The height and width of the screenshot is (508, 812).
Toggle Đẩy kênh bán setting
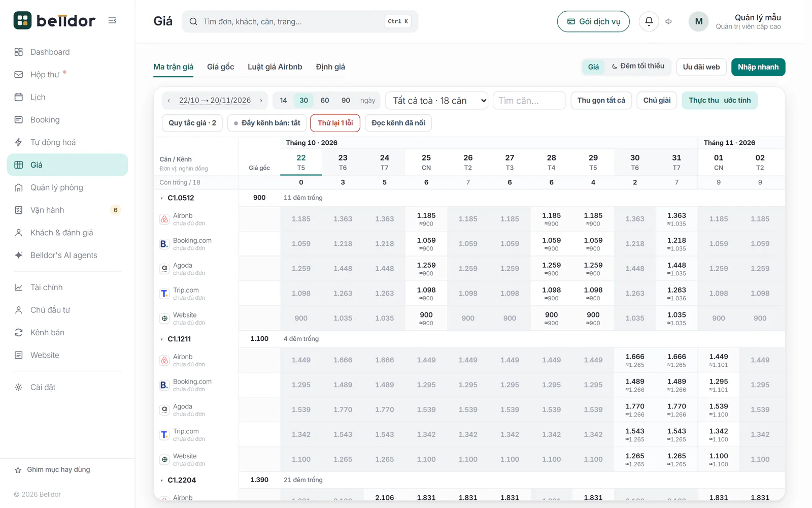[x=267, y=123]
